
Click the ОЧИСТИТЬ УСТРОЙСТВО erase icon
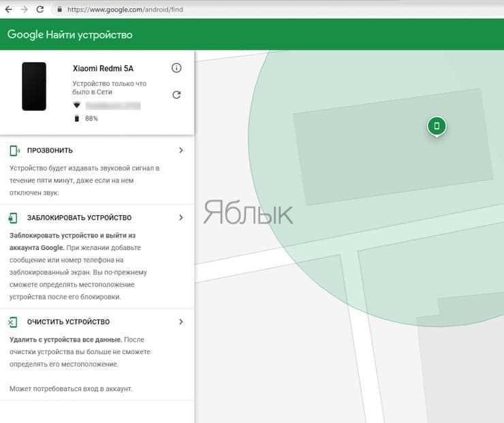pyautogui.click(x=13, y=322)
